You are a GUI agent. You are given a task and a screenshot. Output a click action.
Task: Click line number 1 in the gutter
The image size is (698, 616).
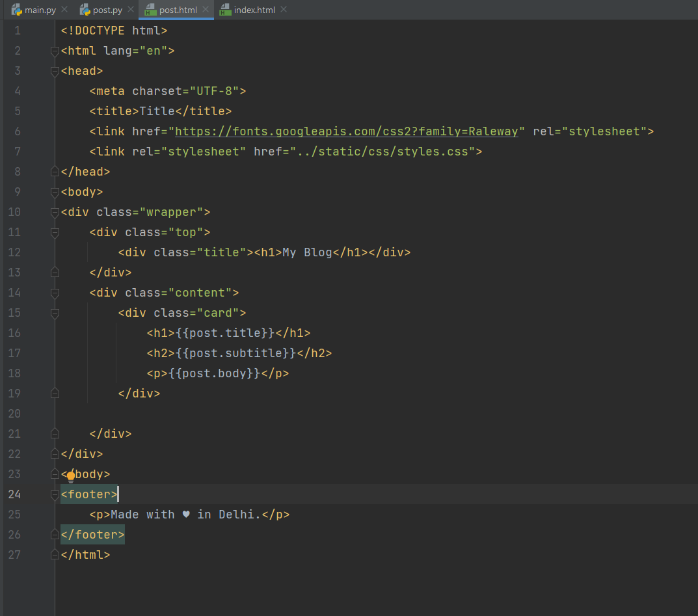tap(18, 31)
